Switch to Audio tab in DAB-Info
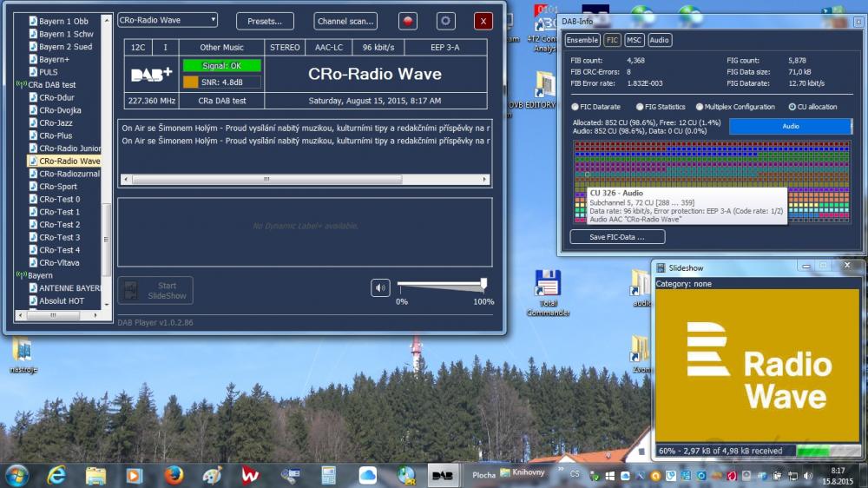Screen dimensions: 868x488 click(x=659, y=40)
